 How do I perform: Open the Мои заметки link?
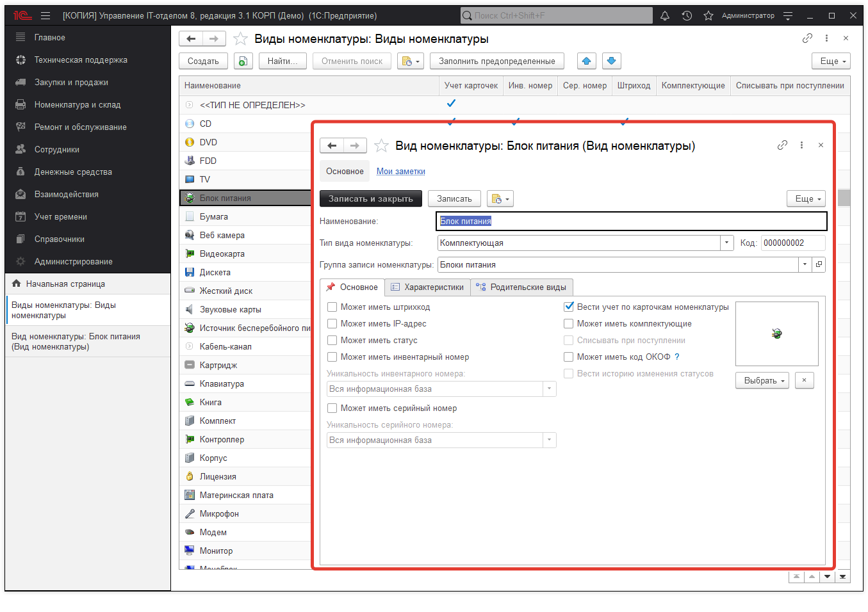click(400, 172)
